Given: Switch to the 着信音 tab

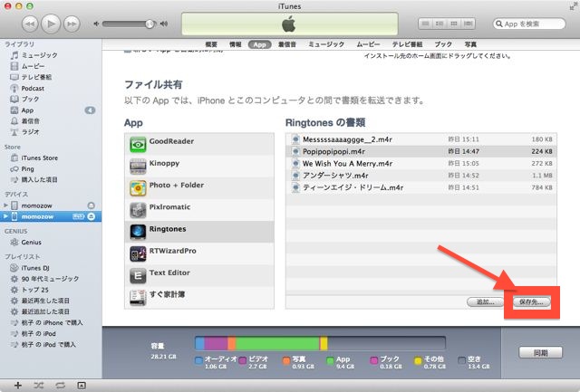Looking at the screenshot, I should point(287,44).
